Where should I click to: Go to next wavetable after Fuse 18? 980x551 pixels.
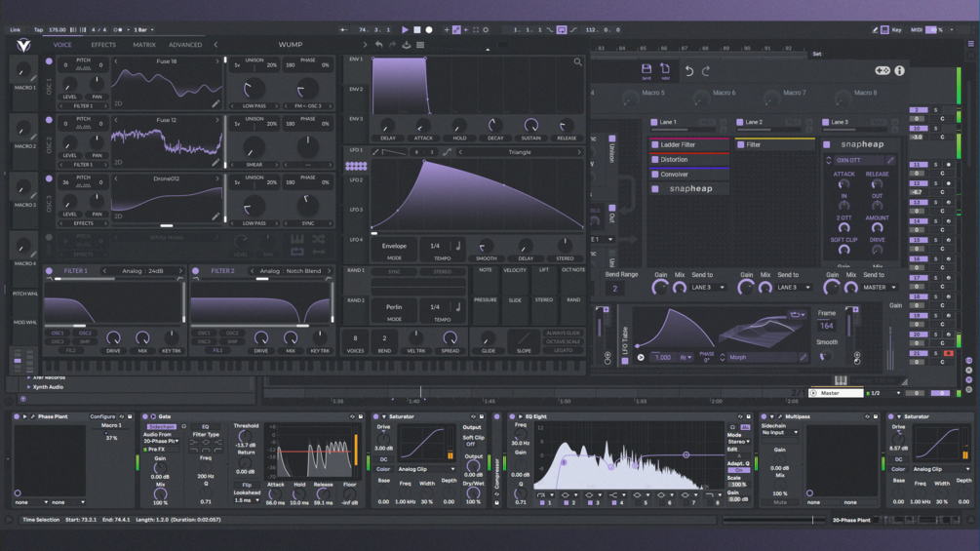(217, 61)
